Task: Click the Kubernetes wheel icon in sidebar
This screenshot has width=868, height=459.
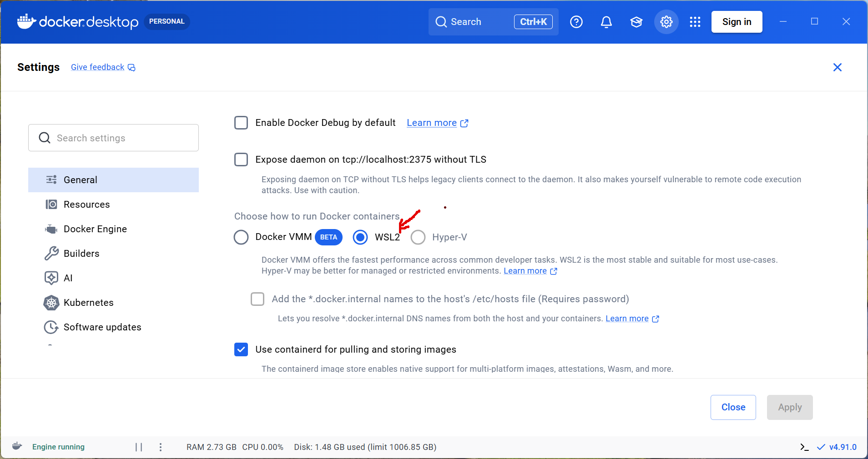Action: (51, 303)
